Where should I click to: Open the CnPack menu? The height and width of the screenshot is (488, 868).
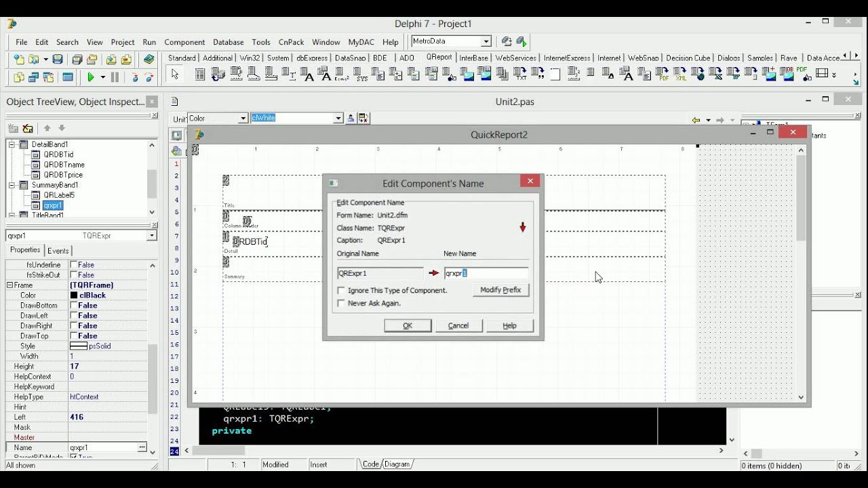coord(291,42)
